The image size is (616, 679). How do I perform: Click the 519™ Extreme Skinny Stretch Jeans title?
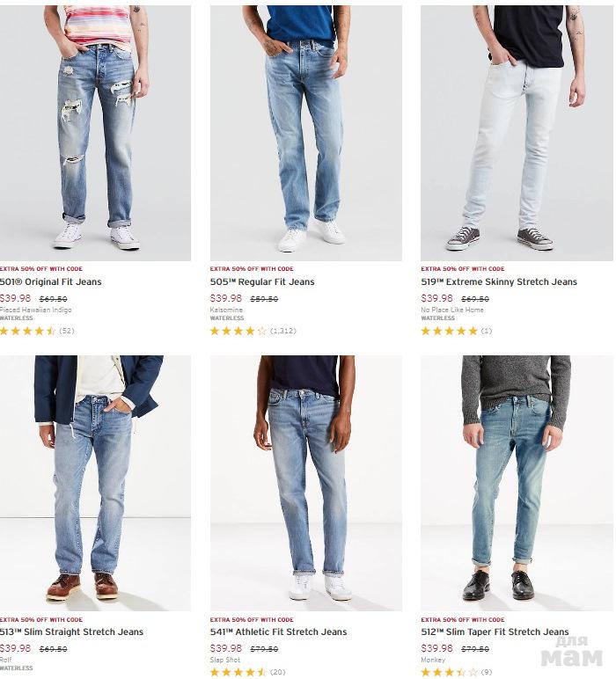(x=499, y=282)
